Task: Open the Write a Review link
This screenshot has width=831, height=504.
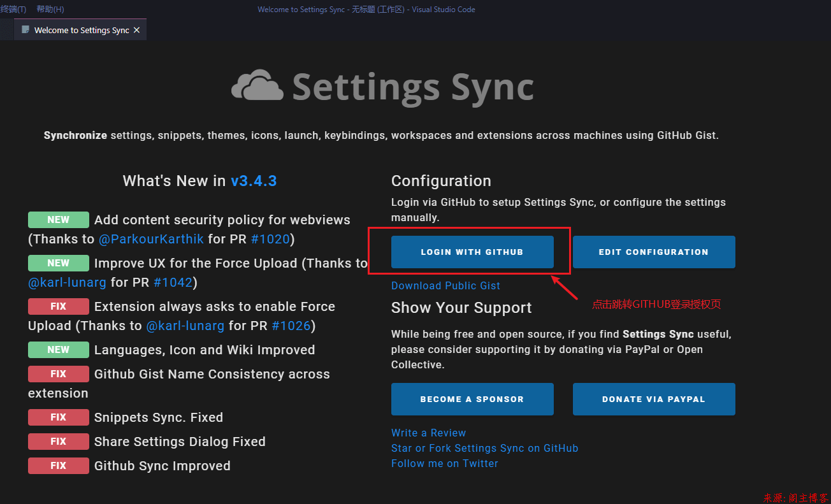Action: pos(428,433)
